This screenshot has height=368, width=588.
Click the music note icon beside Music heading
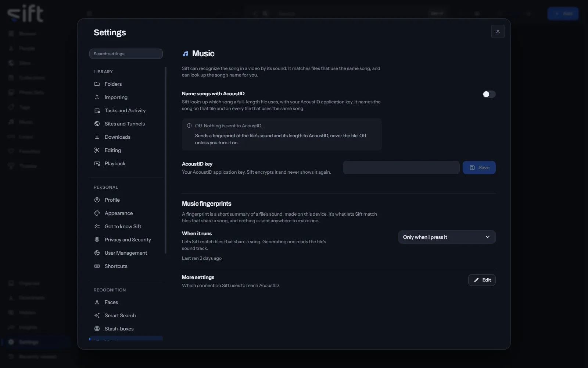pos(186,54)
